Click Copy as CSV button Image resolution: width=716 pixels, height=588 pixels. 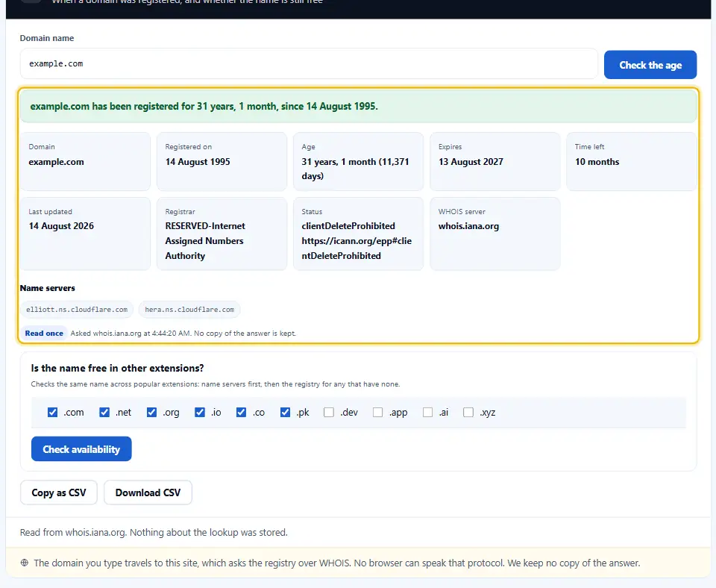pos(58,492)
